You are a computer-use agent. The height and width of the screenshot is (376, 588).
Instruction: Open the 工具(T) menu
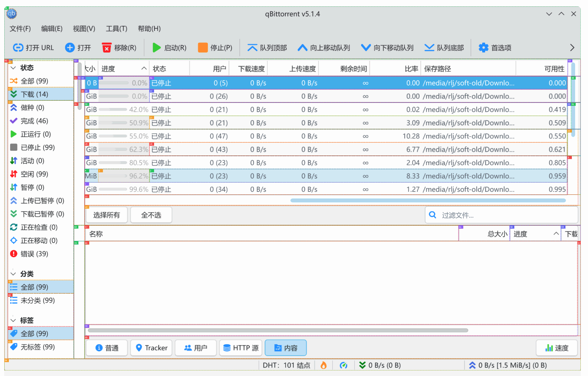[116, 29]
